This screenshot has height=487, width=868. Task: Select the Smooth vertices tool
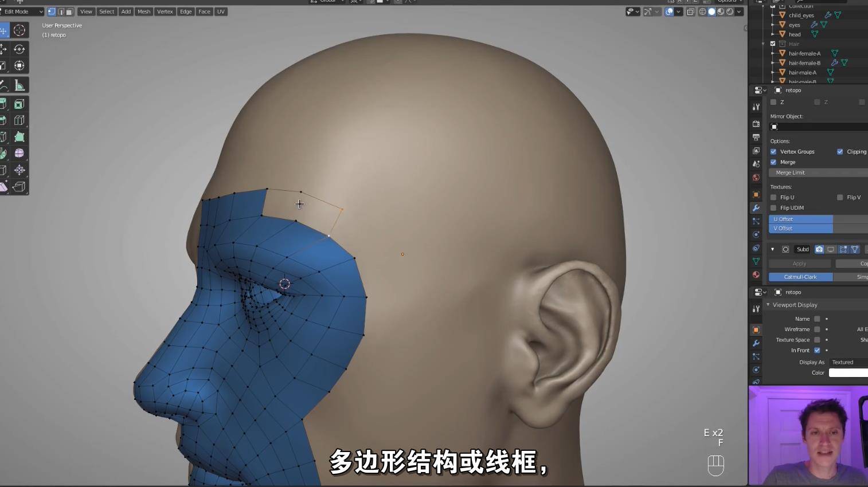click(19, 154)
